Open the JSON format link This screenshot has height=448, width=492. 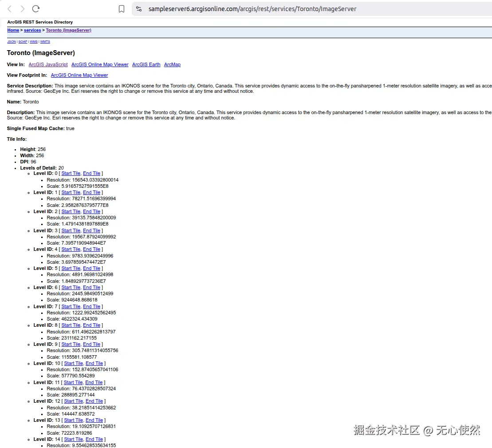[11, 41]
